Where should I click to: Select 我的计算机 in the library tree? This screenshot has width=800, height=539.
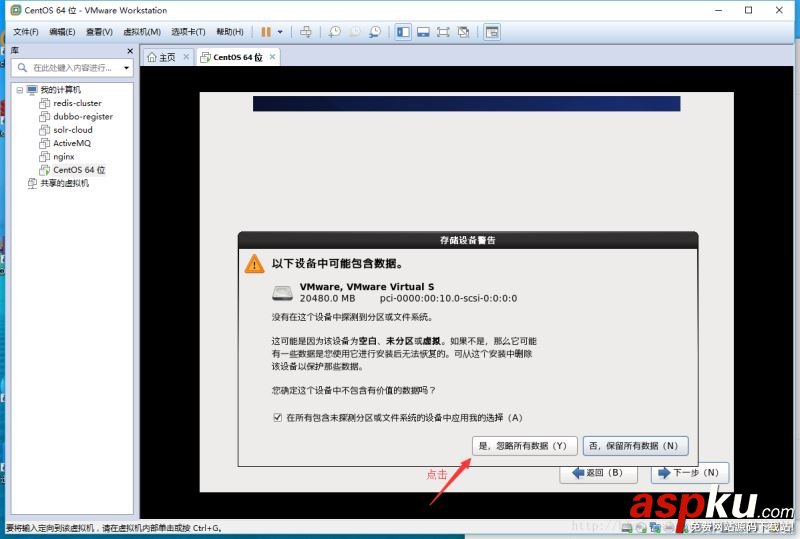point(60,90)
